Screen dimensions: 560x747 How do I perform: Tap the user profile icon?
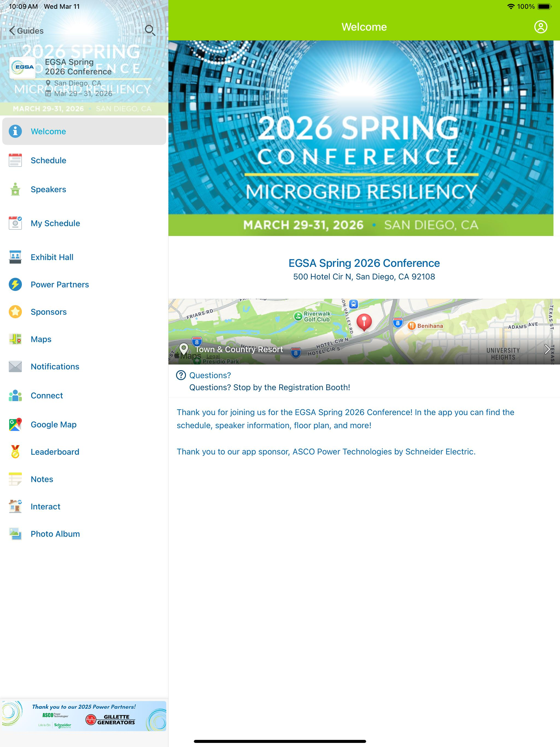coord(540,27)
